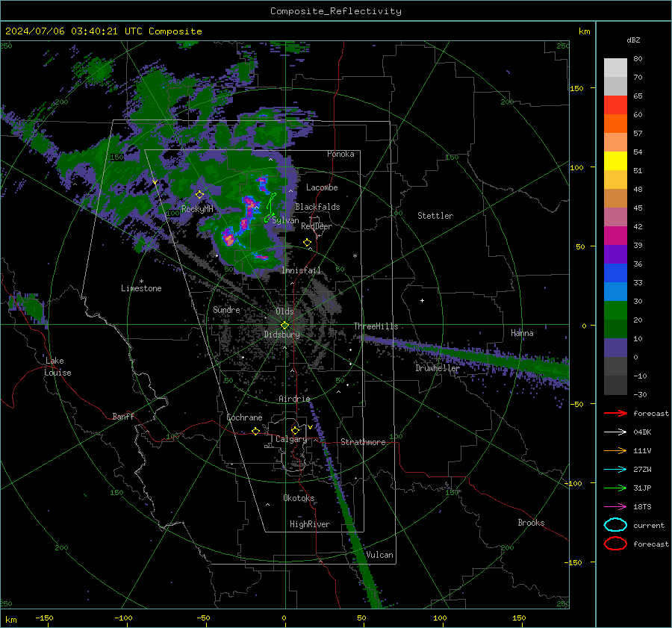Select the HighRiver label
Image resolution: width=672 pixels, height=628 pixels.
[x=310, y=524]
